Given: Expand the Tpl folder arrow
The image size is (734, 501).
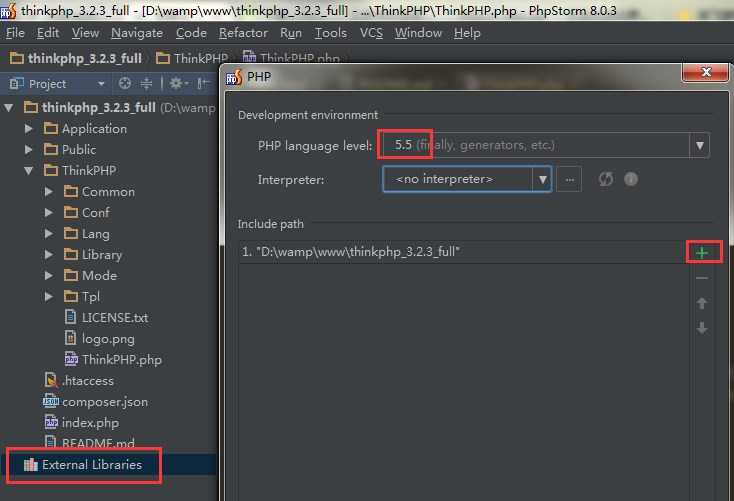Looking at the screenshot, I should click(49, 296).
